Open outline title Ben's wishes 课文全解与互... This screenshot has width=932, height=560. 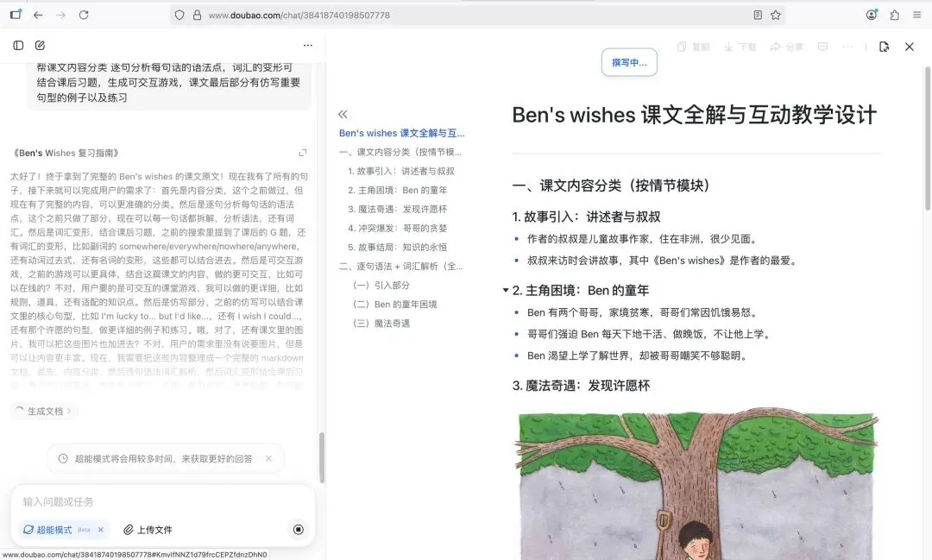pyautogui.click(x=402, y=133)
